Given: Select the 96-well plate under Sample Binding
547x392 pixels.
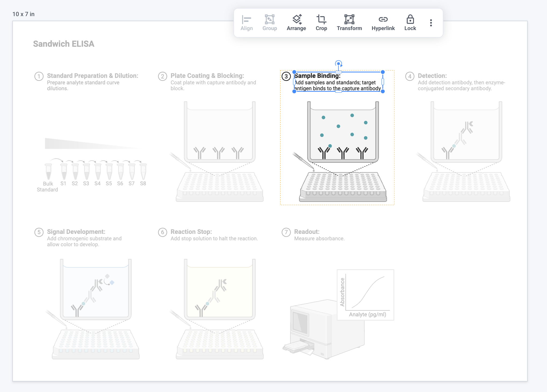Looking at the screenshot, I should click(x=343, y=187).
